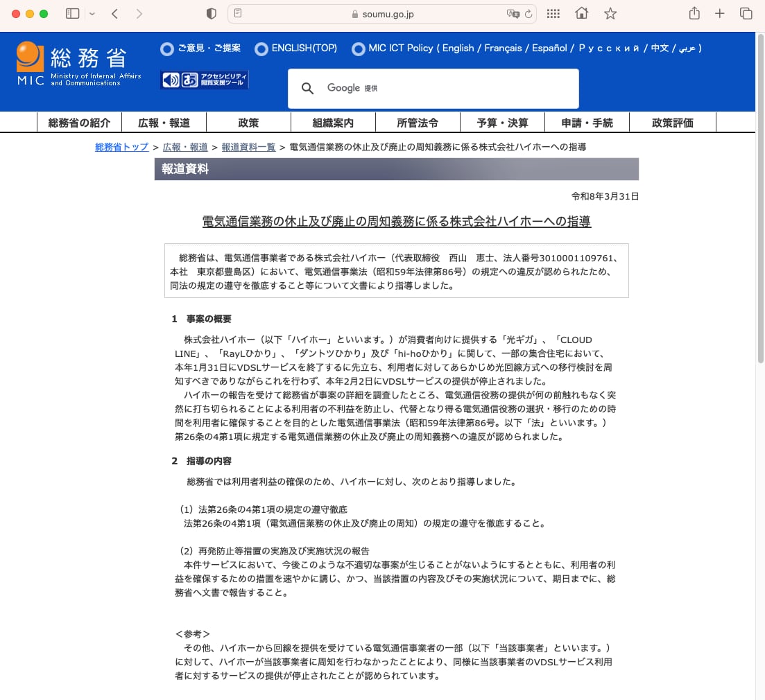Viewport: 765px width, 700px height.
Task: Reload the page with refresh icon
Action: click(529, 14)
